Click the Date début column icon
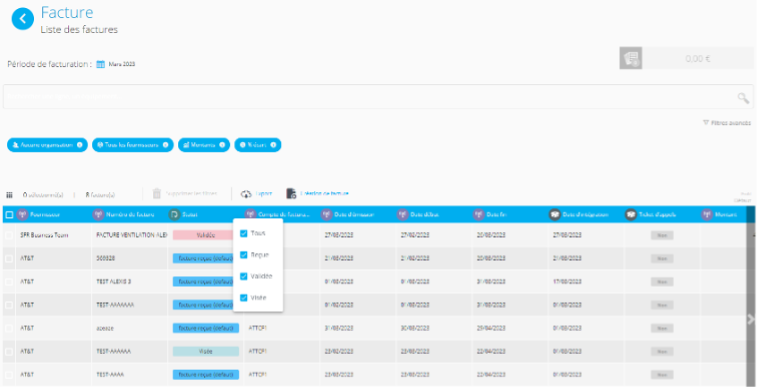Viewport: 758px width, 388px height. (403, 215)
